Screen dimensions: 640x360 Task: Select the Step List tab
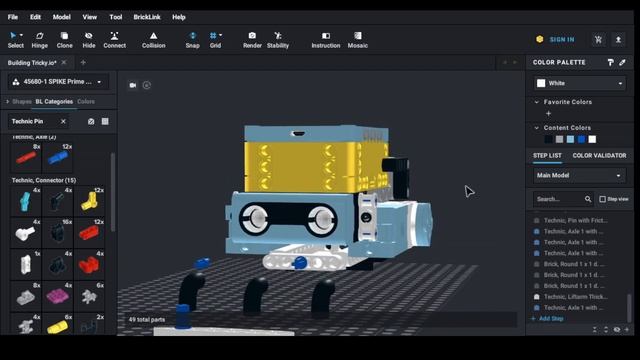(547, 156)
